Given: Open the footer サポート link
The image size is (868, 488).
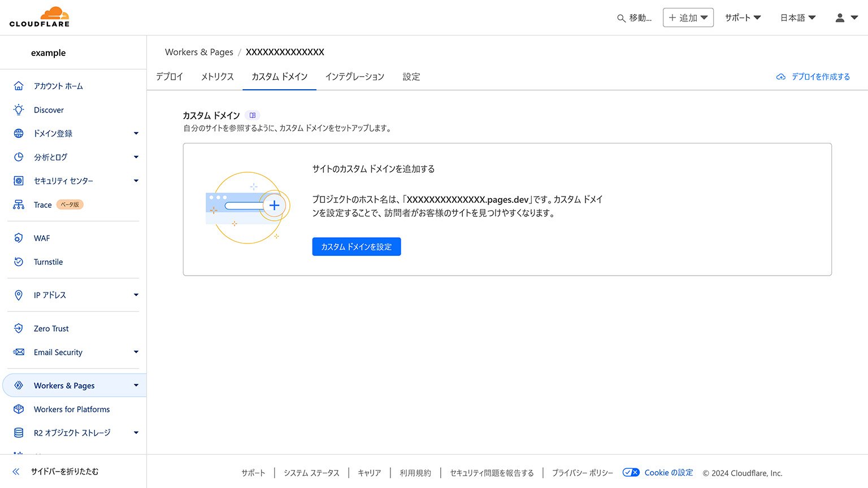Looking at the screenshot, I should [253, 473].
